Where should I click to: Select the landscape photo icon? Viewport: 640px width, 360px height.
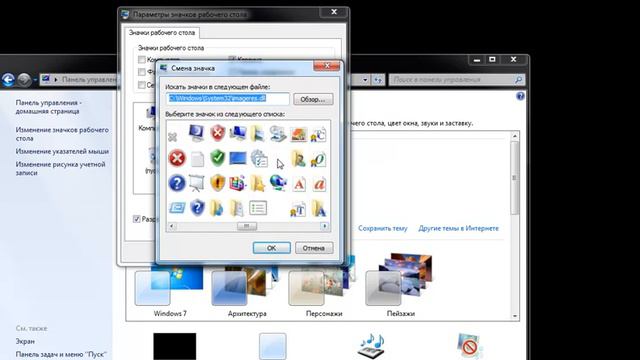[298, 134]
